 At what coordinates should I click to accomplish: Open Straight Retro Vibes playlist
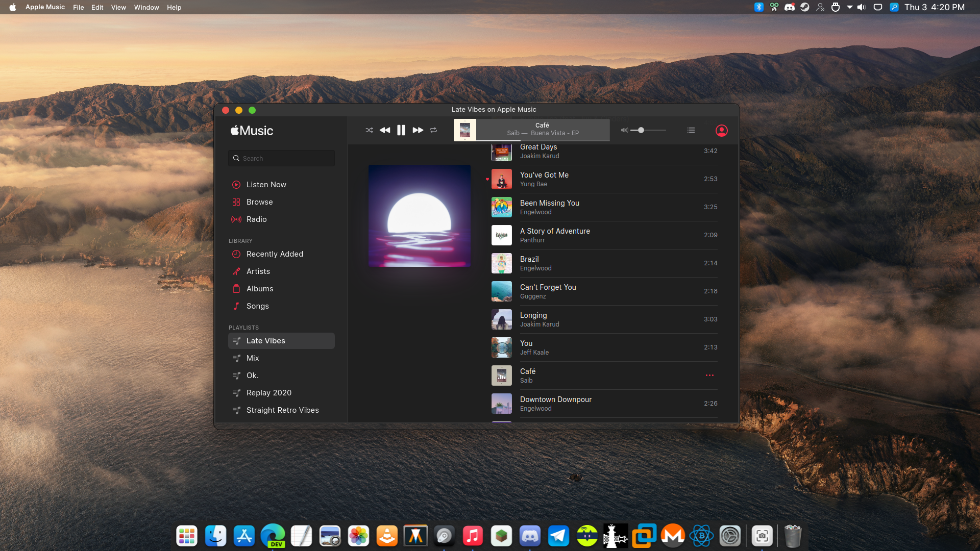click(x=281, y=410)
